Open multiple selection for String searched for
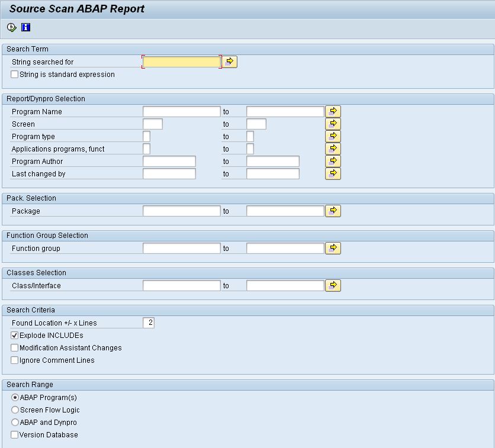The width and height of the screenshot is (495, 448). 230,62
